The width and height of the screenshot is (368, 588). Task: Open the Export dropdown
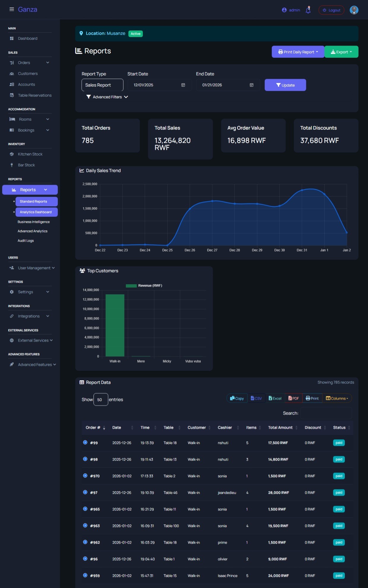point(341,52)
